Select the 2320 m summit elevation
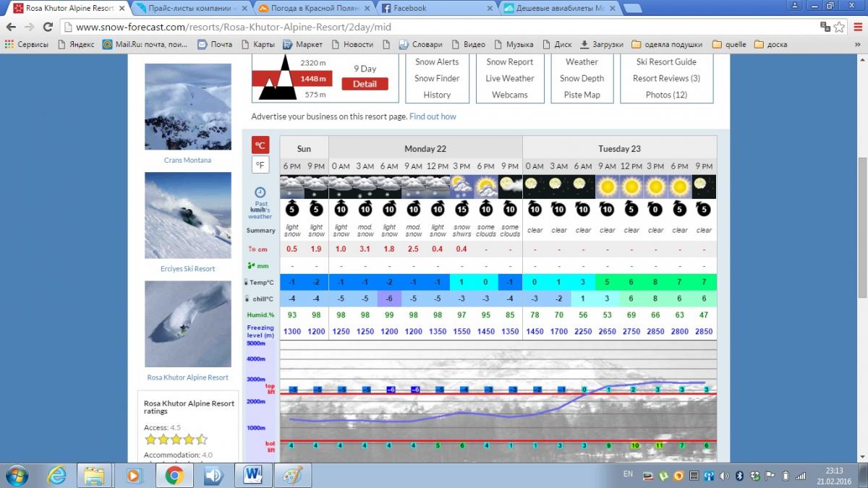Screen dimensions: 868x488 tap(313, 64)
